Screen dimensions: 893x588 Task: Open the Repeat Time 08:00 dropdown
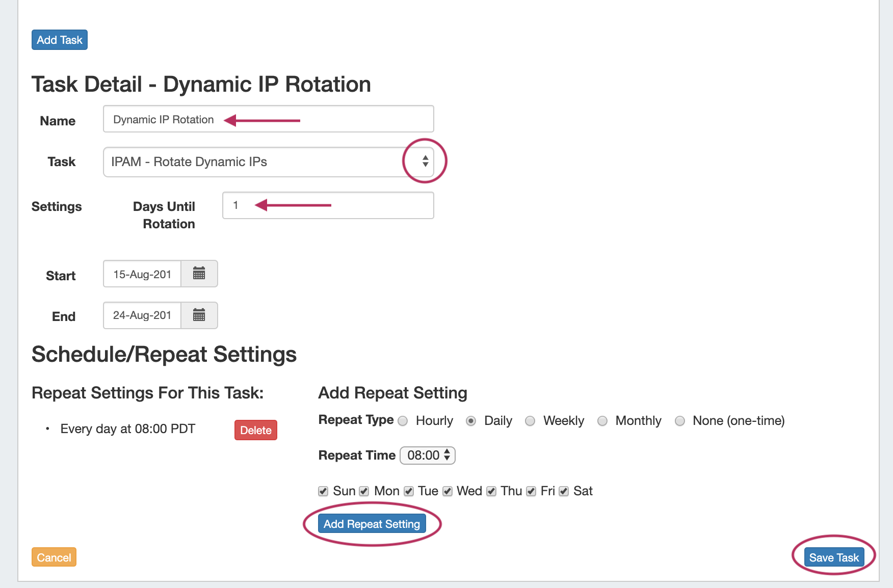click(x=427, y=455)
